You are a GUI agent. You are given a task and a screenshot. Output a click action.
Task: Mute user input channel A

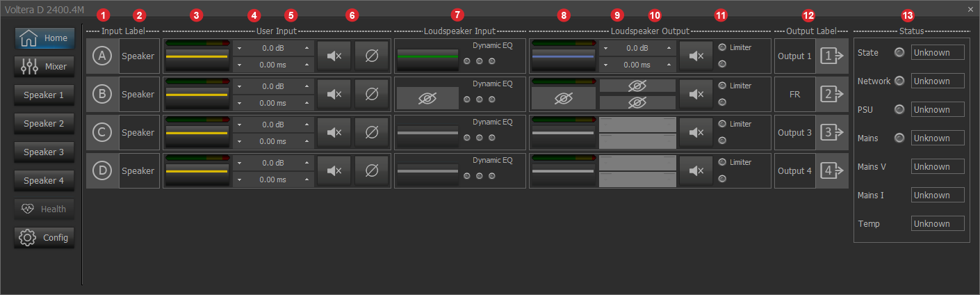pyautogui.click(x=334, y=56)
